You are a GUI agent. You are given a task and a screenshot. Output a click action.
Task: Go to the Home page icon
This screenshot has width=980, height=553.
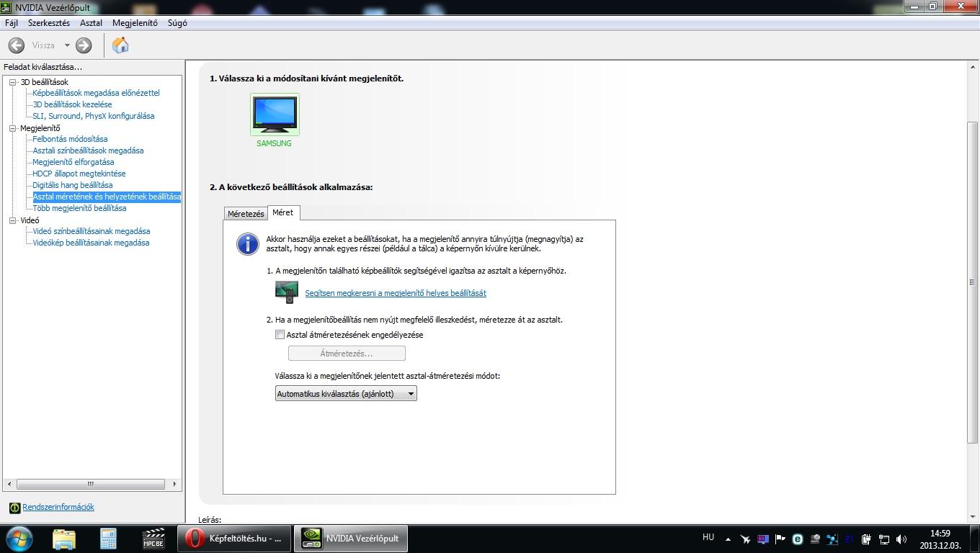(120, 45)
